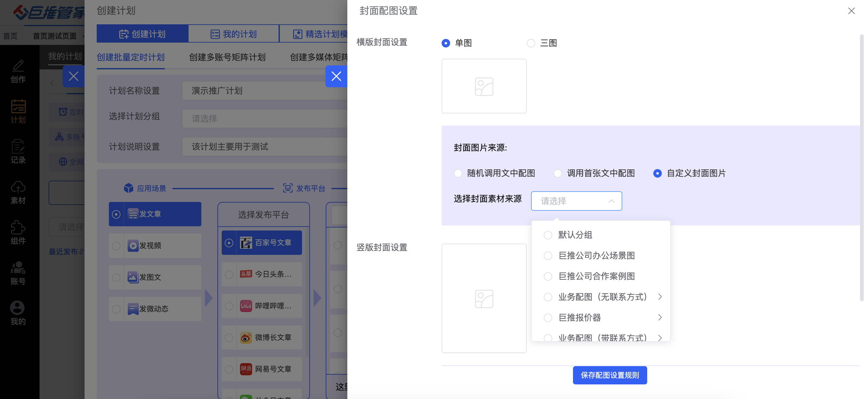868x399 pixels.
Task: Switch to 我的计划 tab
Action: [234, 34]
